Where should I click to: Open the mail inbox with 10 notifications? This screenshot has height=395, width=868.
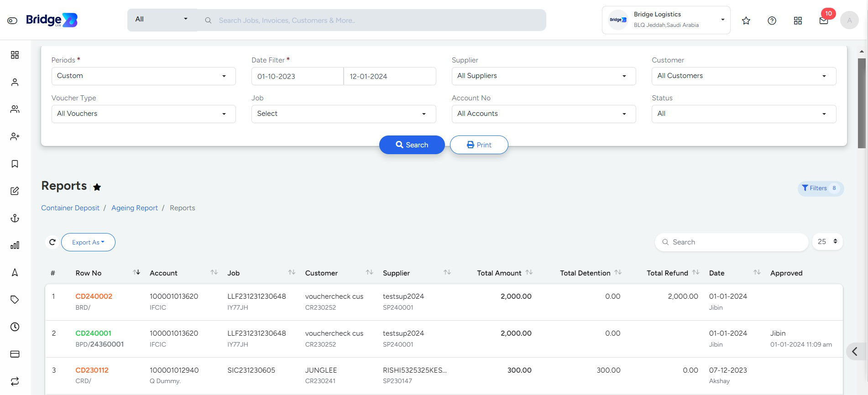824,20
